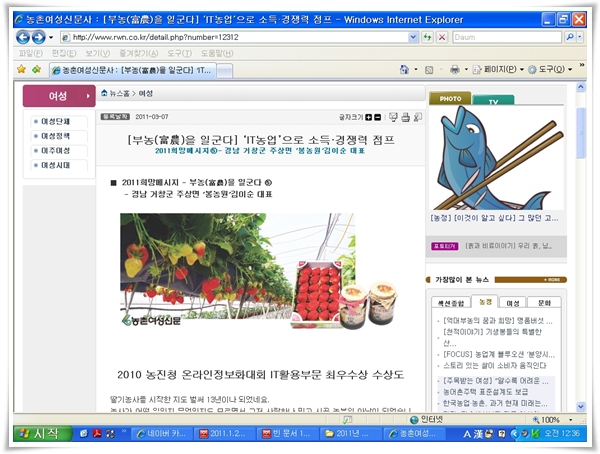Select the 문화 news tab
Screen dimensions: 600x454
[x=544, y=301]
